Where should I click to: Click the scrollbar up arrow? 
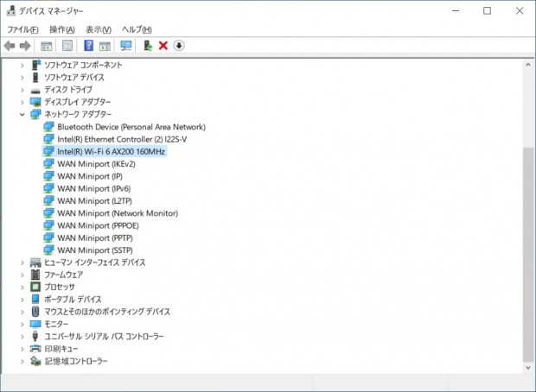tap(528, 65)
